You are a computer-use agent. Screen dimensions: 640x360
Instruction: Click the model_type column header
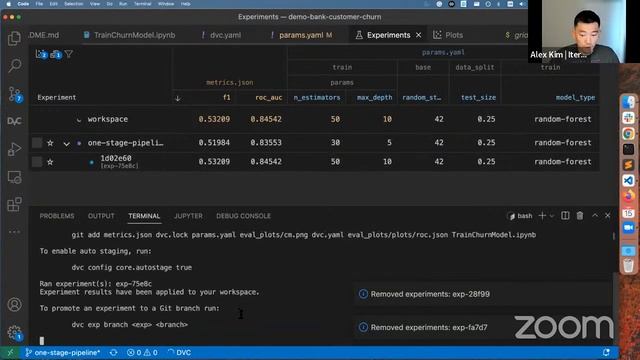pyautogui.click(x=575, y=98)
